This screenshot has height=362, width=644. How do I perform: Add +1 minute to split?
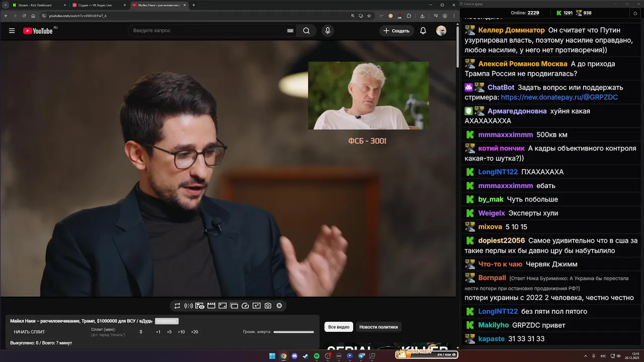click(x=158, y=332)
